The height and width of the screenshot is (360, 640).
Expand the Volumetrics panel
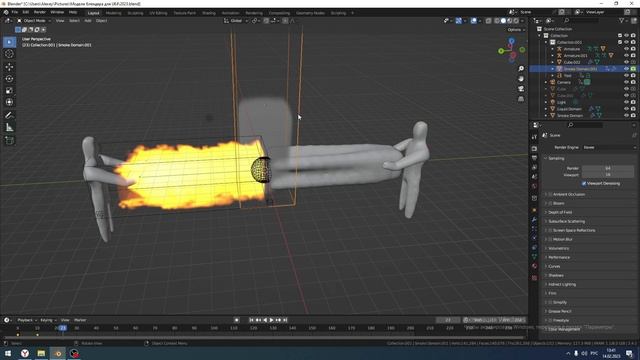(x=546, y=248)
